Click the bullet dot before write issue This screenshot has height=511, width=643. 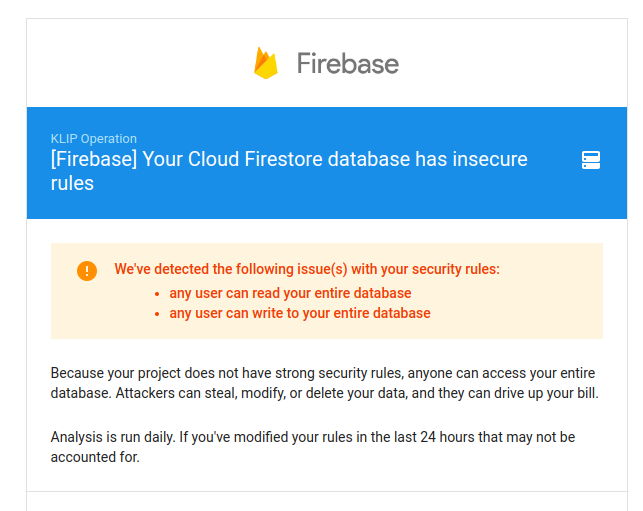coord(157,314)
